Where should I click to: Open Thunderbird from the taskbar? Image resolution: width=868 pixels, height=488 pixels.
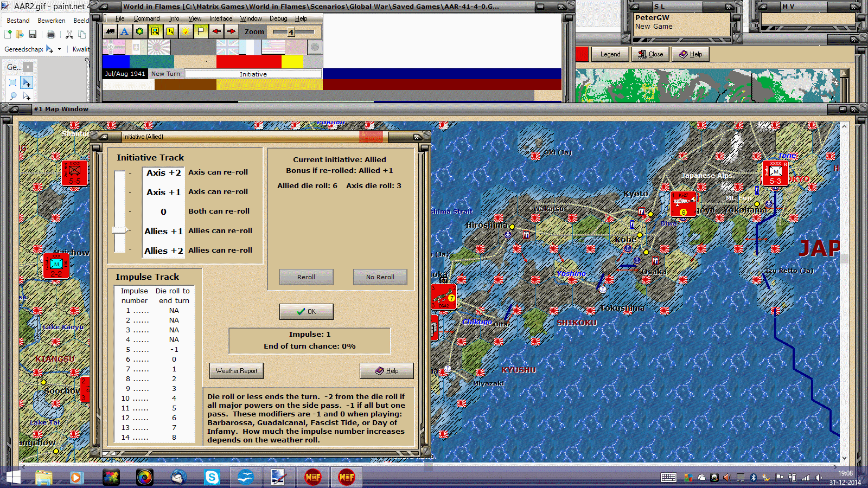point(178,477)
